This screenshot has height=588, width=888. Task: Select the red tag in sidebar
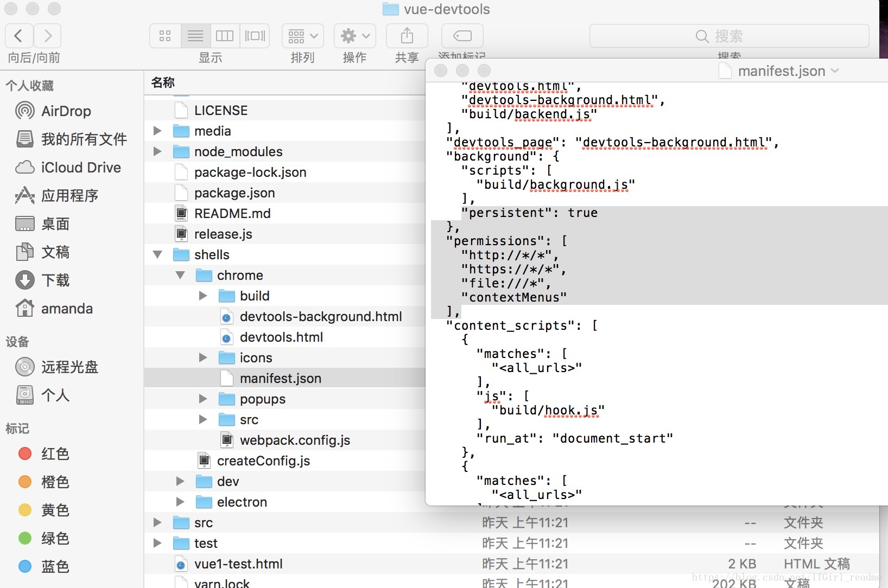(43, 453)
